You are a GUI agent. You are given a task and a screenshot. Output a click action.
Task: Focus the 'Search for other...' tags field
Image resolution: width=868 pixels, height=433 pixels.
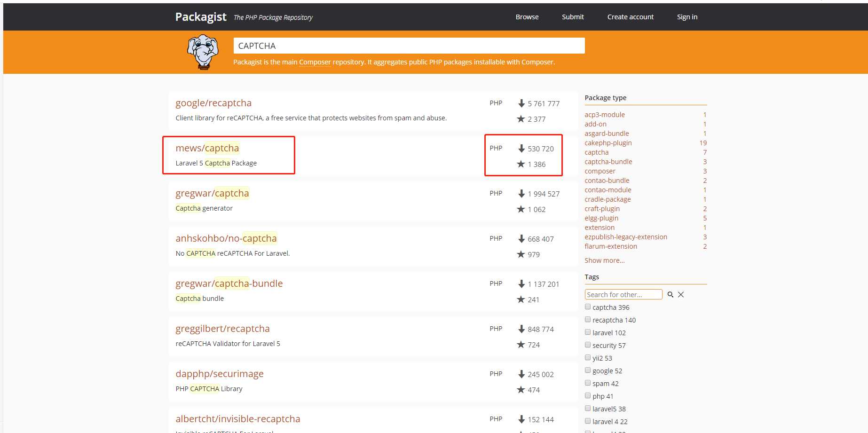(x=623, y=295)
